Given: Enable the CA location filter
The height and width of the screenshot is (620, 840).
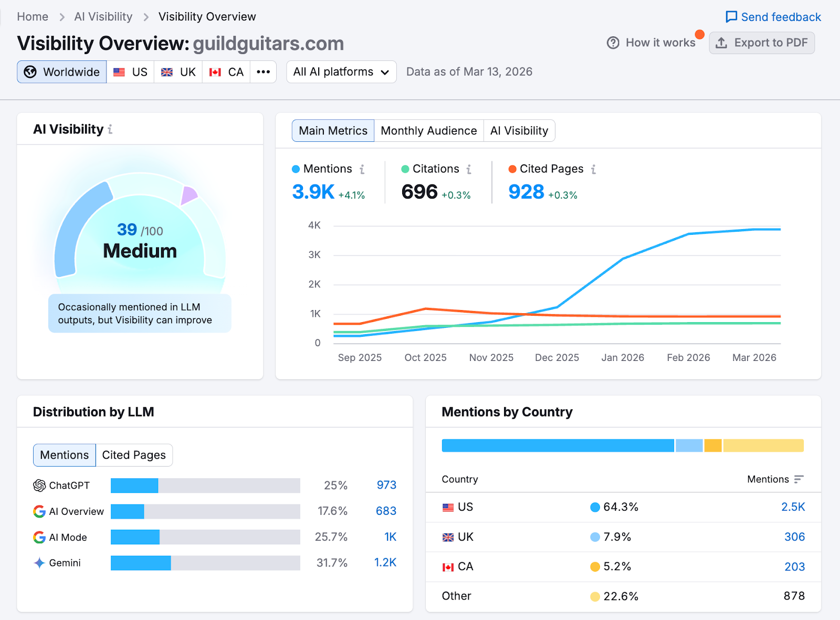Looking at the screenshot, I should coord(226,71).
